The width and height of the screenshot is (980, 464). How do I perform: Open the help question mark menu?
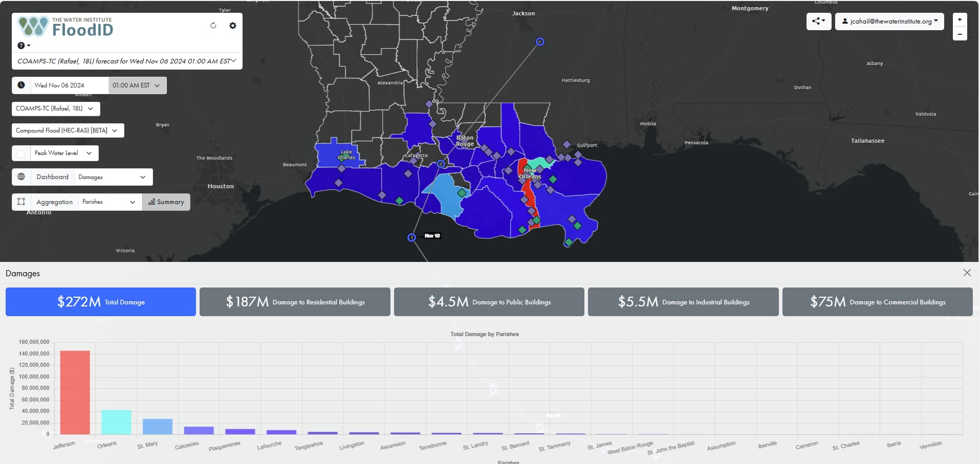(x=24, y=46)
